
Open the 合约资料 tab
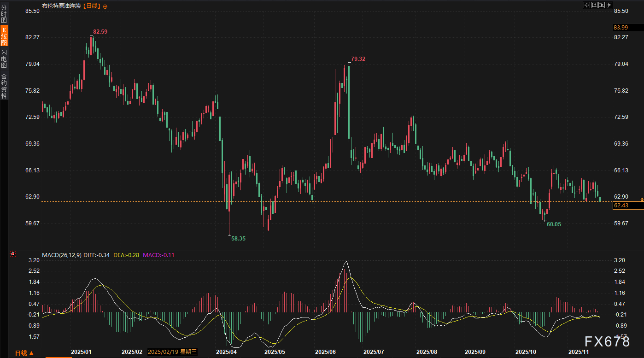4,86
